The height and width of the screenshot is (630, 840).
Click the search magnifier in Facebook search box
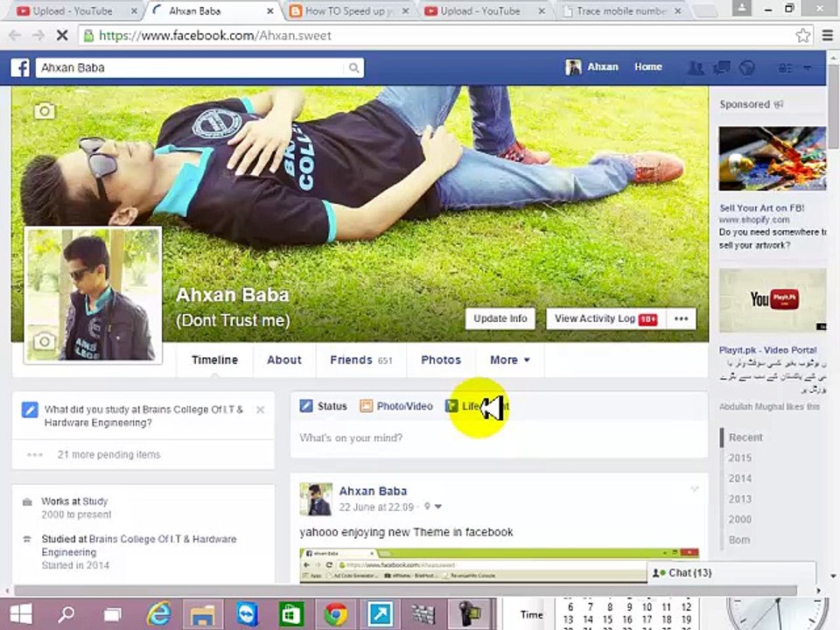(353, 68)
